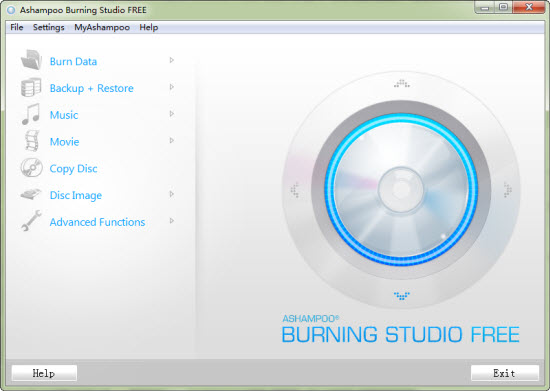This screenshot has height=391, width=550.
Task: Select the Copy Disc label
Action: click(73, 169)
